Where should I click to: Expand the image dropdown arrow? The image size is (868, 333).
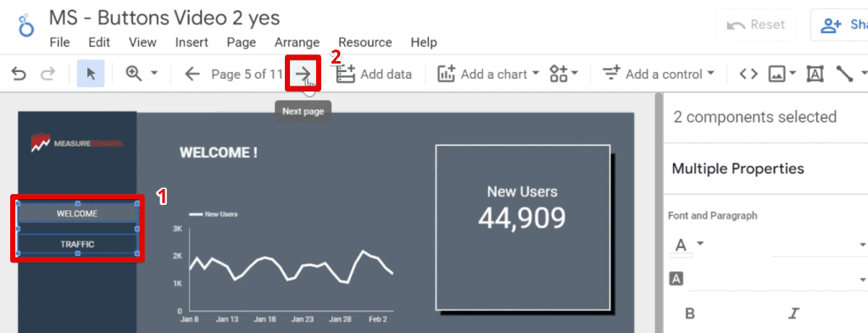[793, 74]
